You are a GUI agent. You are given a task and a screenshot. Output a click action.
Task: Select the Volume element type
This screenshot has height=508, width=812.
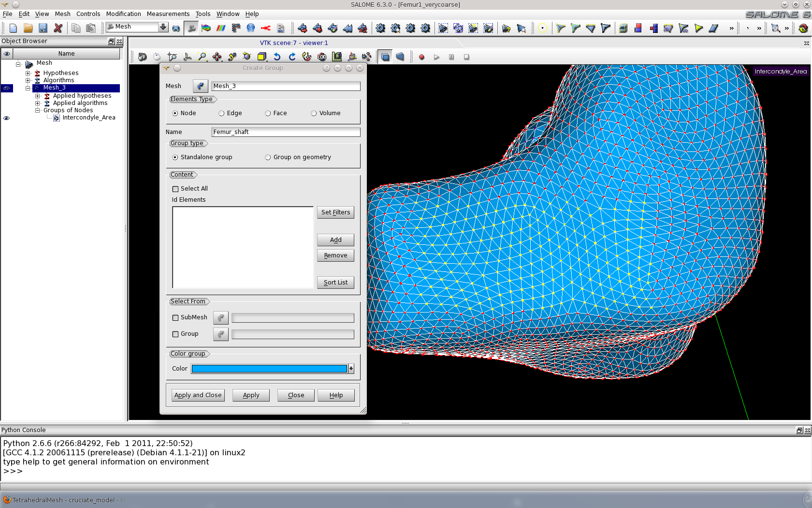(x=314, y=113)
